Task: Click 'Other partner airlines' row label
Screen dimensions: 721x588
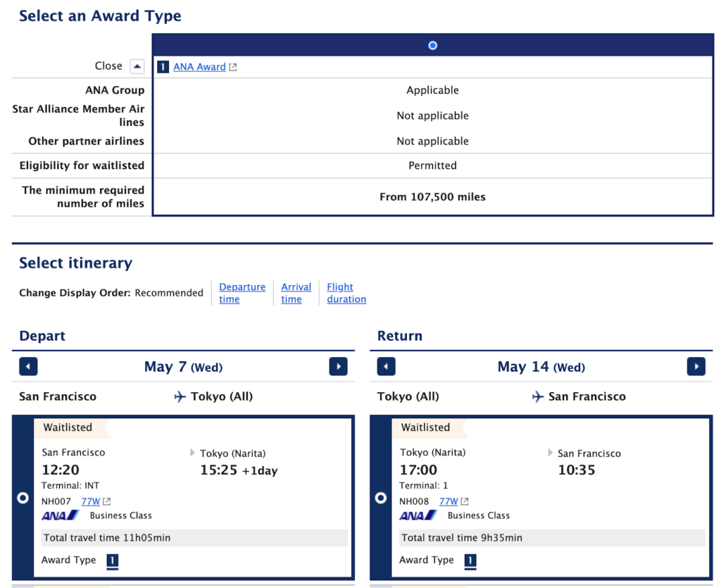Action: pos(86,141)
